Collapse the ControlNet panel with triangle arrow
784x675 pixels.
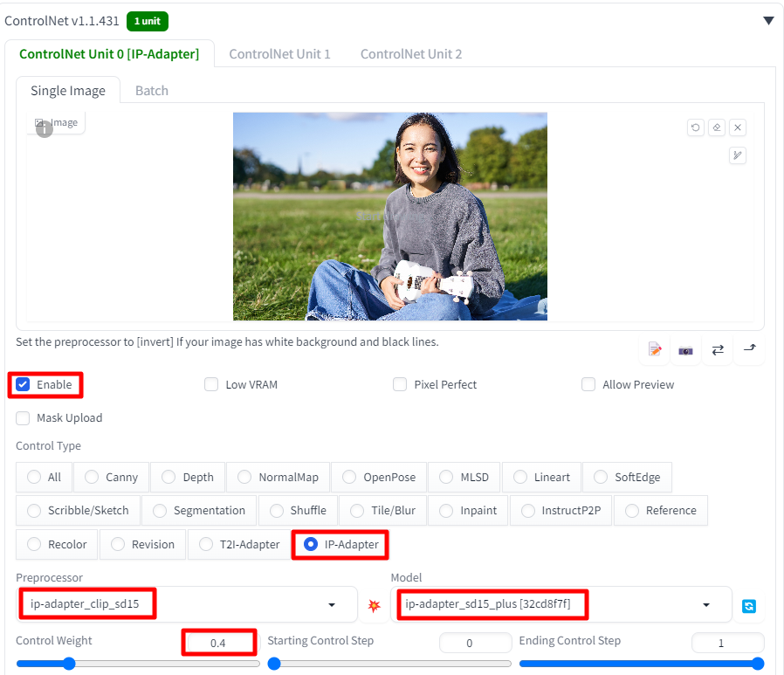click(768, 20)
